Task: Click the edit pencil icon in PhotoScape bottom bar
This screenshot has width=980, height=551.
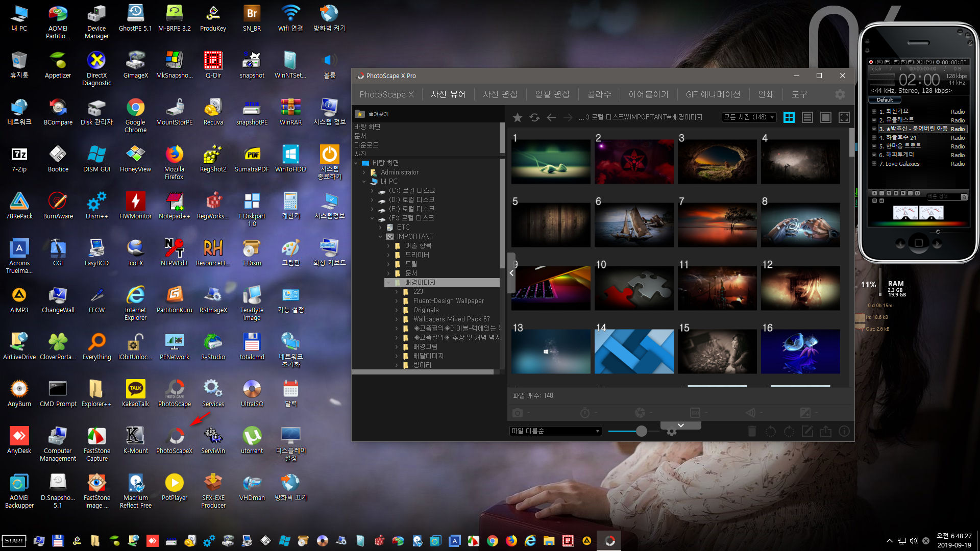Action: tap(807, 431)
